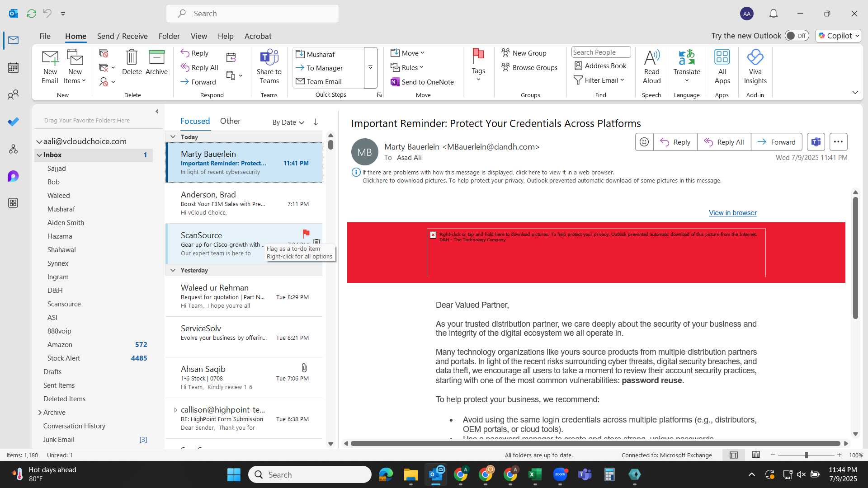The width and height of the screenshot is (868, 488).
Task: Click the Search People field
Action: coord(601,52)
